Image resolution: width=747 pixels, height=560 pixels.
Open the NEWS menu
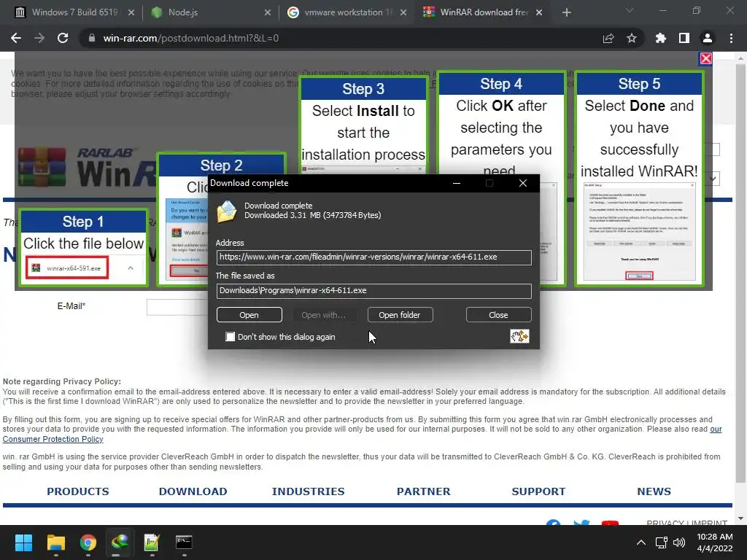(x=654, y=491)
